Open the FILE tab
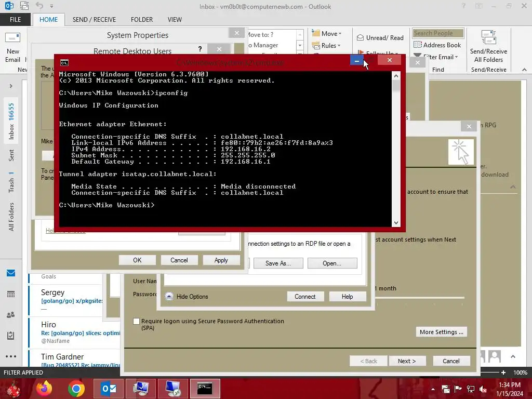 (15, 20)
